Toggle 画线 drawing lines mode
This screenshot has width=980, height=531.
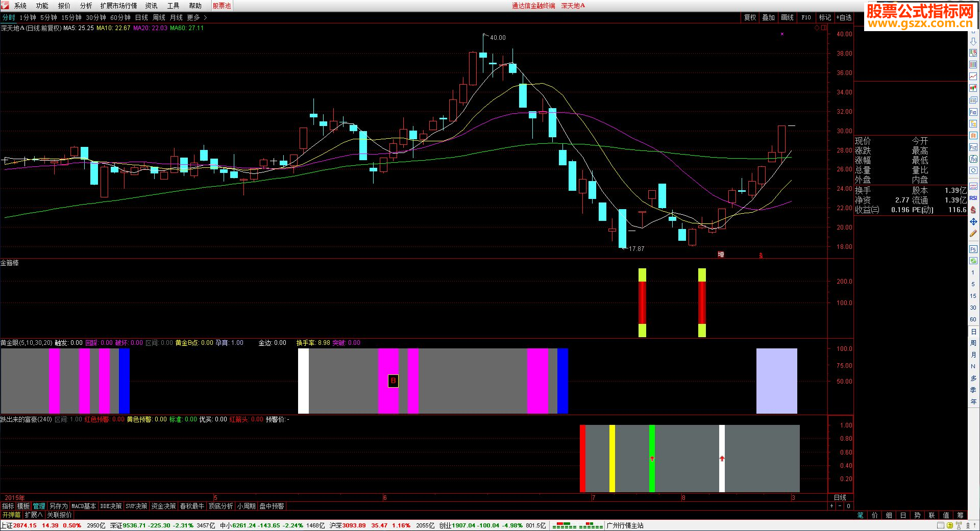[787, 17]
